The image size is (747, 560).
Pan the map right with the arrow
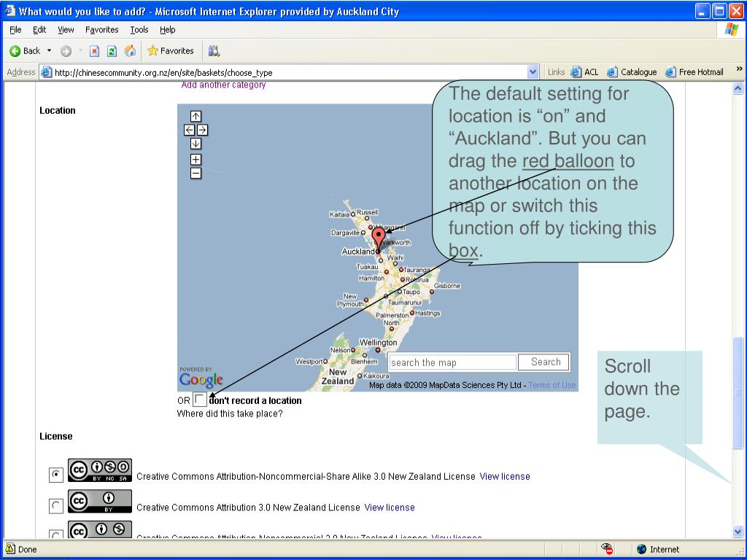click(x=203, y=130)
